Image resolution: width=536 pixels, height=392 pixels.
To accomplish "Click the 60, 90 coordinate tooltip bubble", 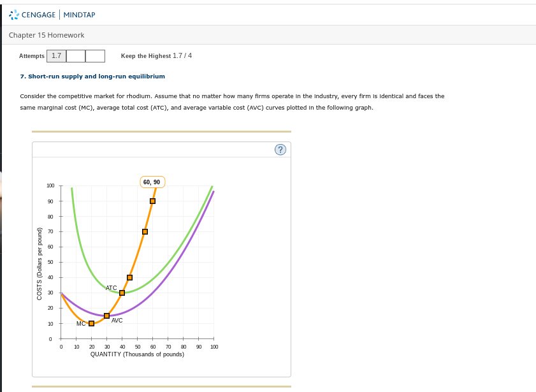I will click(152, 182).
